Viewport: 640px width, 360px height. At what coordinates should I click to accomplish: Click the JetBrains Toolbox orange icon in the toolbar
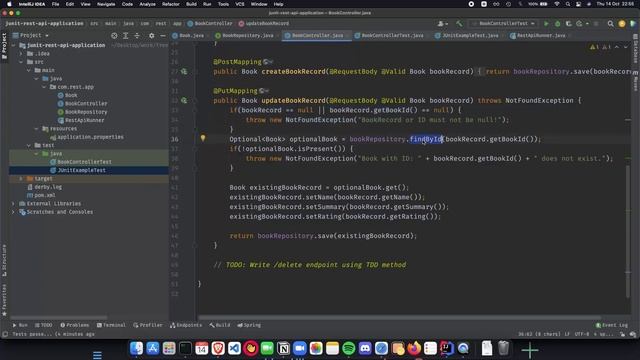[x=622, y=24]
